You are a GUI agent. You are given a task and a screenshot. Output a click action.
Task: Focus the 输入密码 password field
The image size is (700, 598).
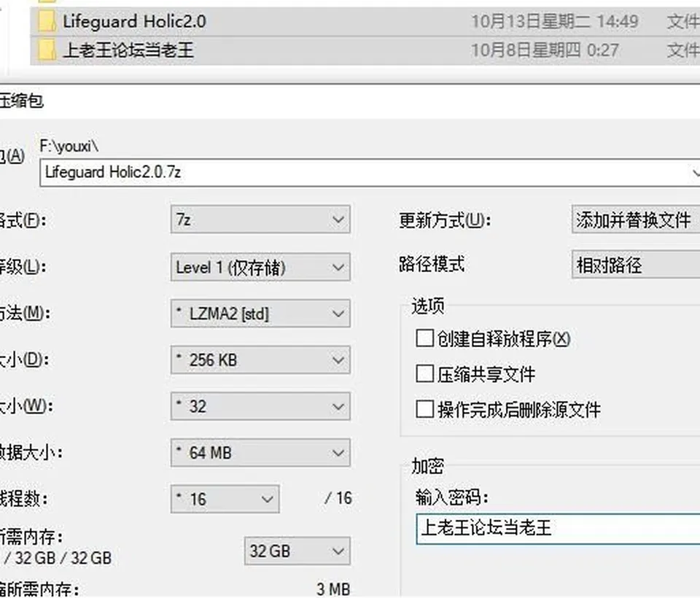coord(558,529)
